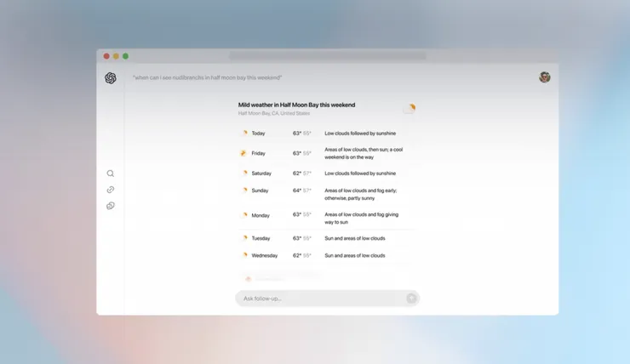Click the weather icon in Tuesday row
This screenshot has width=630, height=364.
point(244,238)
